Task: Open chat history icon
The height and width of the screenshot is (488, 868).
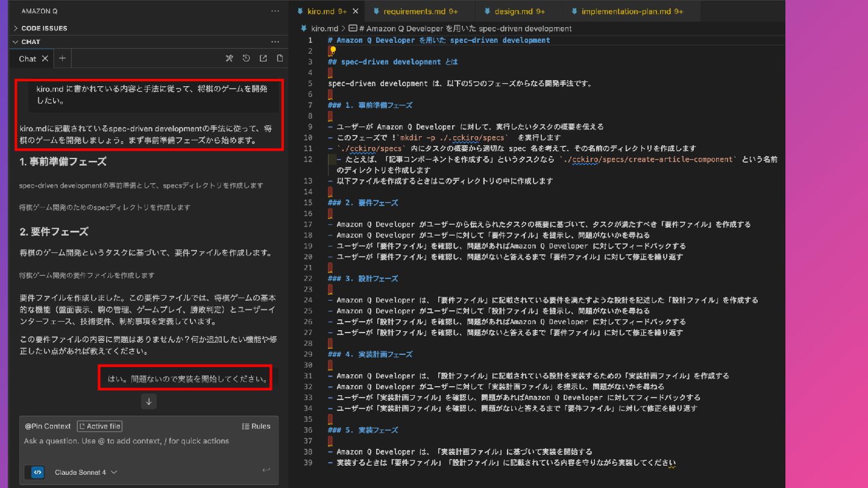Action: [246, 58]
